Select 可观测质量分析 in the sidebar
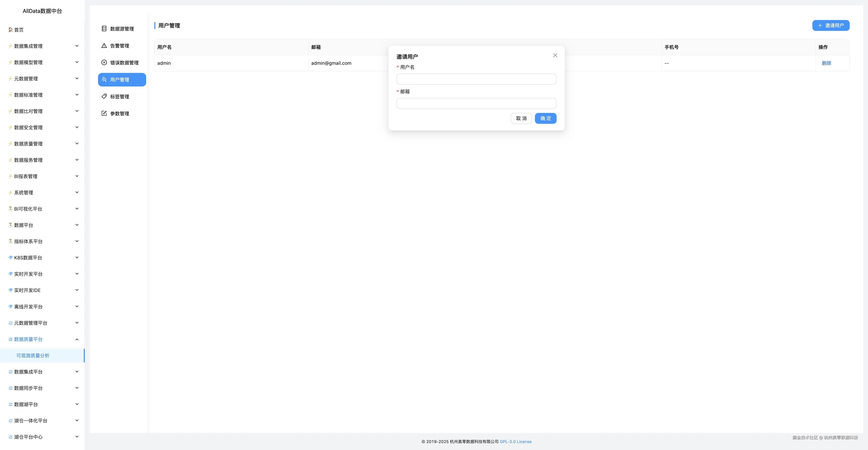This screenshot has height=450, width=868. tap(32, 355)
